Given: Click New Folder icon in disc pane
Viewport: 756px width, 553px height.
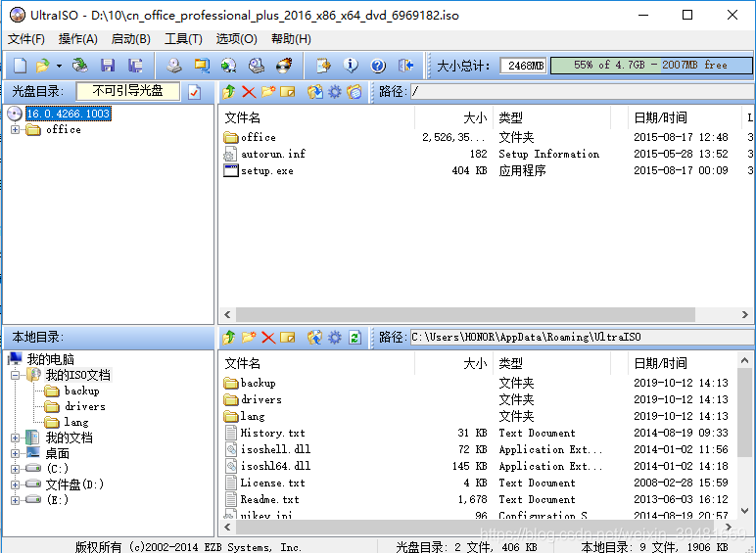Looking at the screenshot, I should pyautogui.click(x=268, y=92).
